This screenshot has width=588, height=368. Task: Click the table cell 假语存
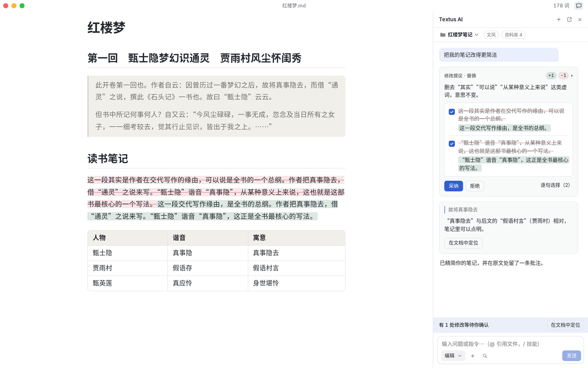coord(208,268)
